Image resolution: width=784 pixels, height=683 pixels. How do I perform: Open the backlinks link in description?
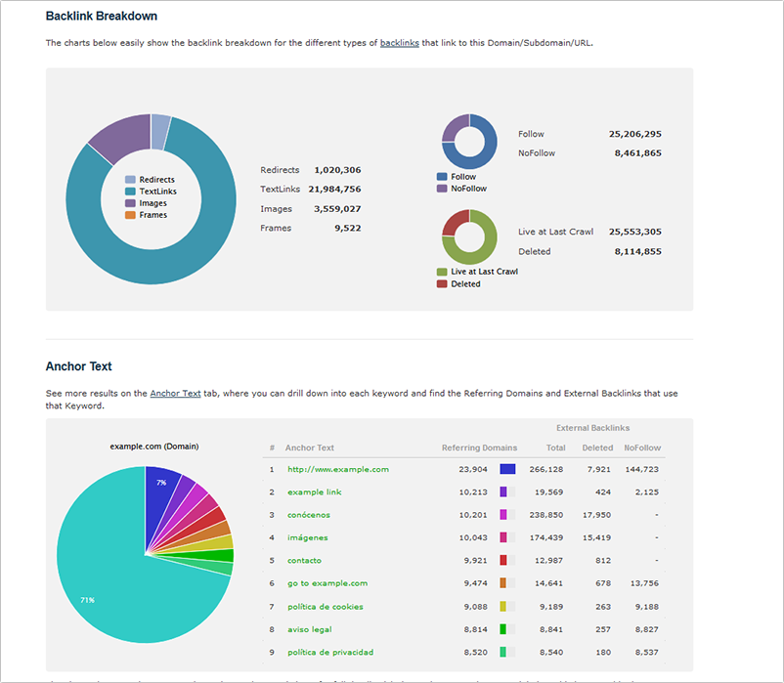coord(400,43)
